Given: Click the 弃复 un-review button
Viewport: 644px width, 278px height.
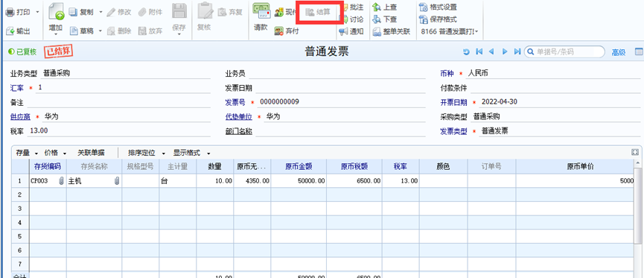Looking at the screenshot, I should tap(230, 13).
